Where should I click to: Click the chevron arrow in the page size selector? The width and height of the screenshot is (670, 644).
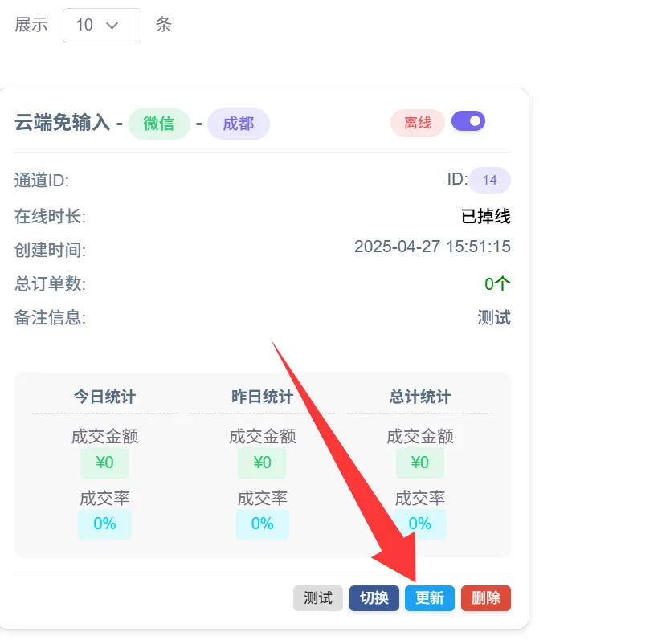(x=112, y=25)
